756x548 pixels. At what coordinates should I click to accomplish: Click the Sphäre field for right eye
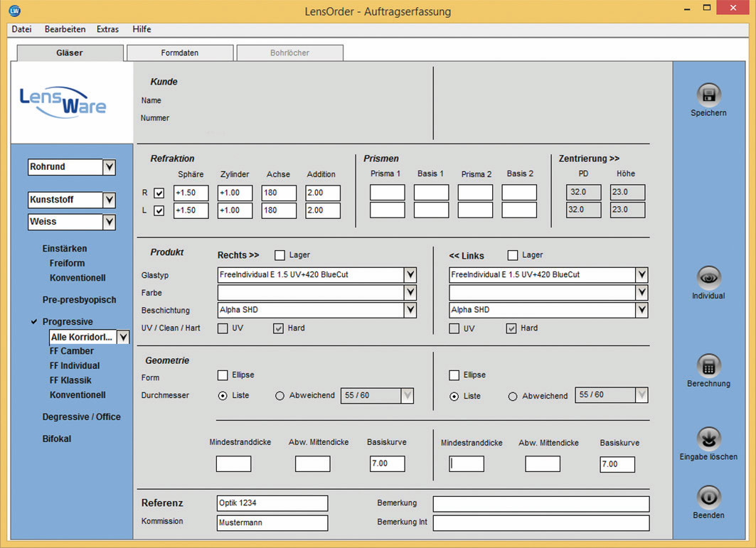pyautogui.click(x=191, y=193)
